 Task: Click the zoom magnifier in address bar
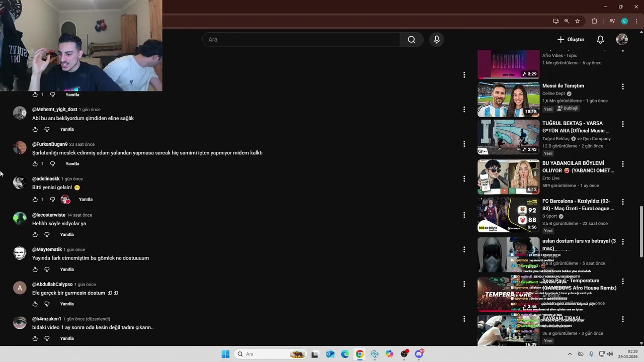coord(567,21)
